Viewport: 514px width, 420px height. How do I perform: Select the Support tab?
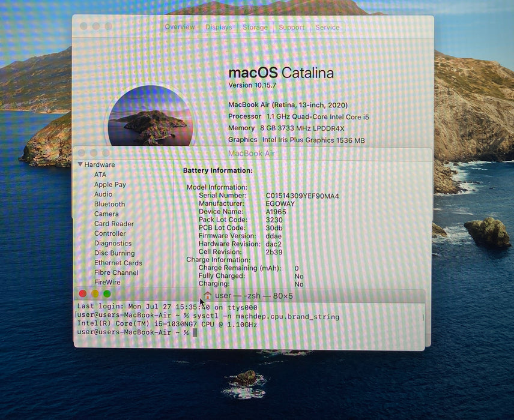[291, 27]
